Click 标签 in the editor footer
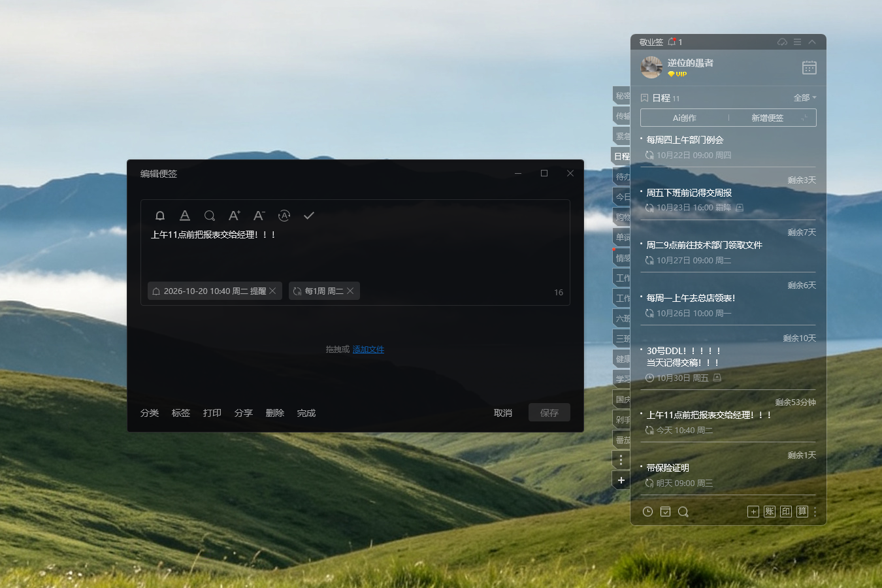Viewport: 882px width, 588px height. [181, 413]
